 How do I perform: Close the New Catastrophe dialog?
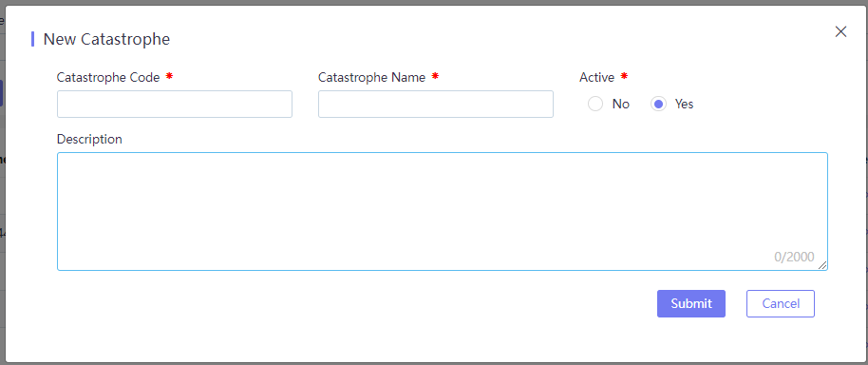pyautogui.click(x=840, y=31)
